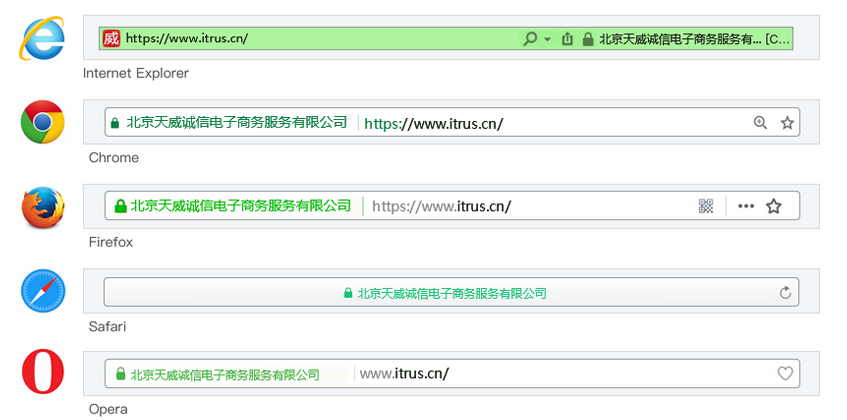Click the green company name in Firefox bar
This screenshot has width=847, height=420.
(x=241, y=205)
